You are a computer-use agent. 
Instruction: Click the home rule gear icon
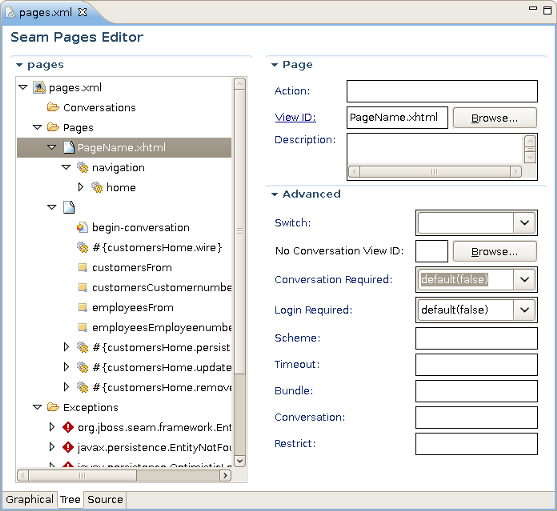click(97, 187)
